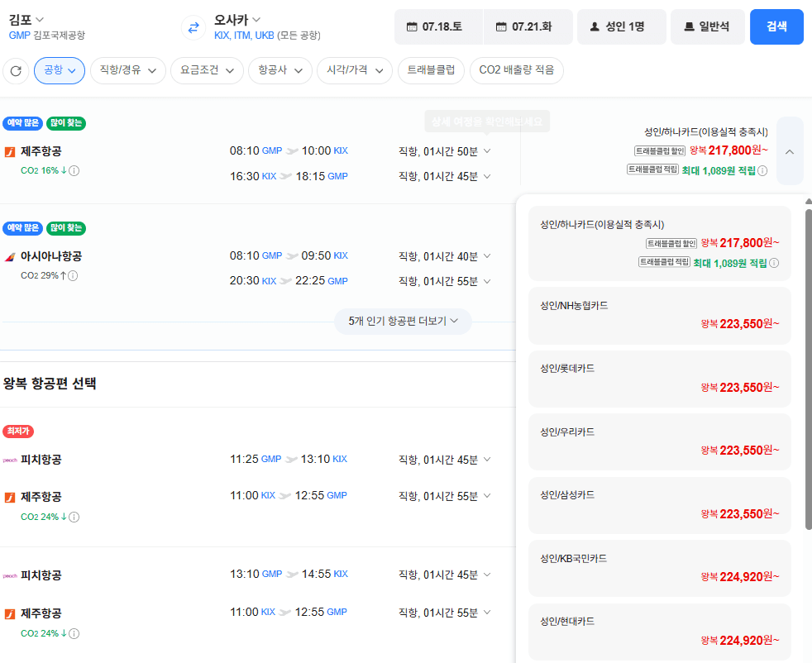Click 최저가 badge
This screenshot has width=812, height=663.
[18, 432]
